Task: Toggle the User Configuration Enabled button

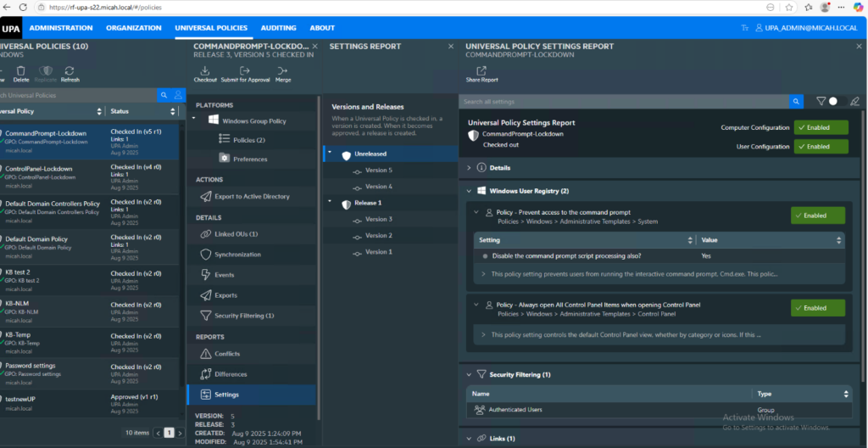Action: pos(821,147)
